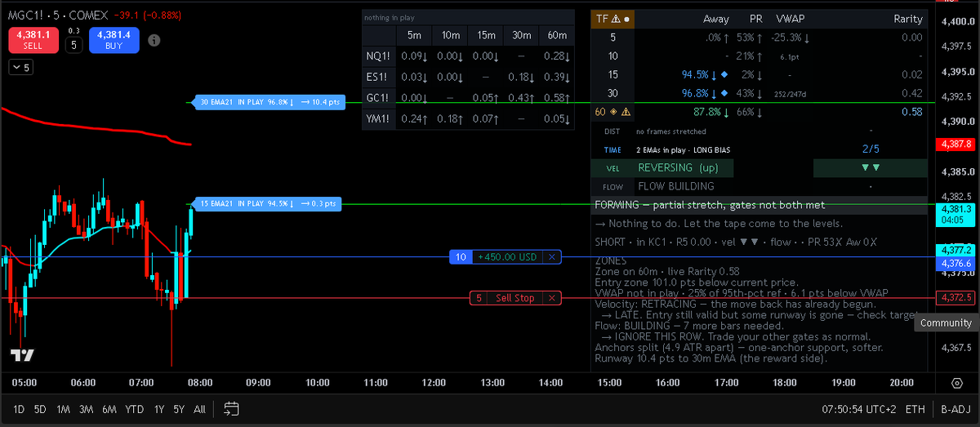
Task: Click the blue diamond marker in the 15 row
Action: (724, 75)
